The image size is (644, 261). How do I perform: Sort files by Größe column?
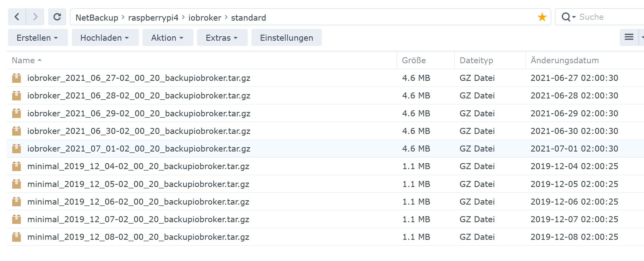pyautogui.click(x=414, y=60)
